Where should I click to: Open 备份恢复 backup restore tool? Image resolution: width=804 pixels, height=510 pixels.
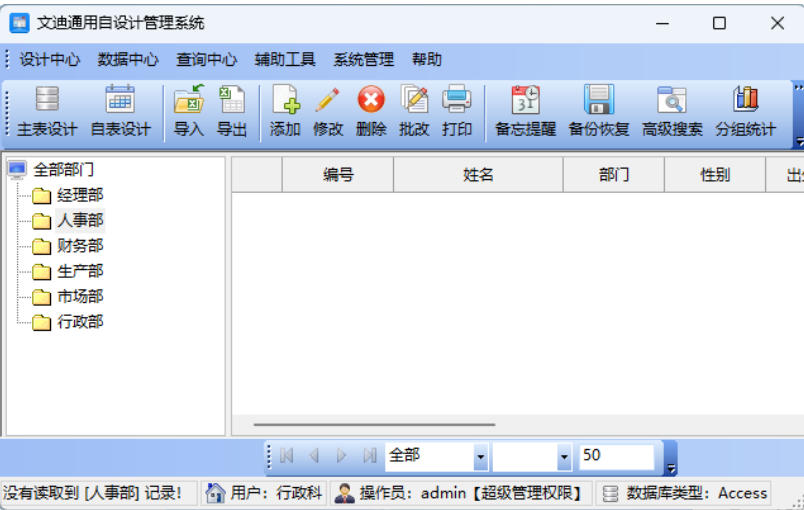click(599, 112)
